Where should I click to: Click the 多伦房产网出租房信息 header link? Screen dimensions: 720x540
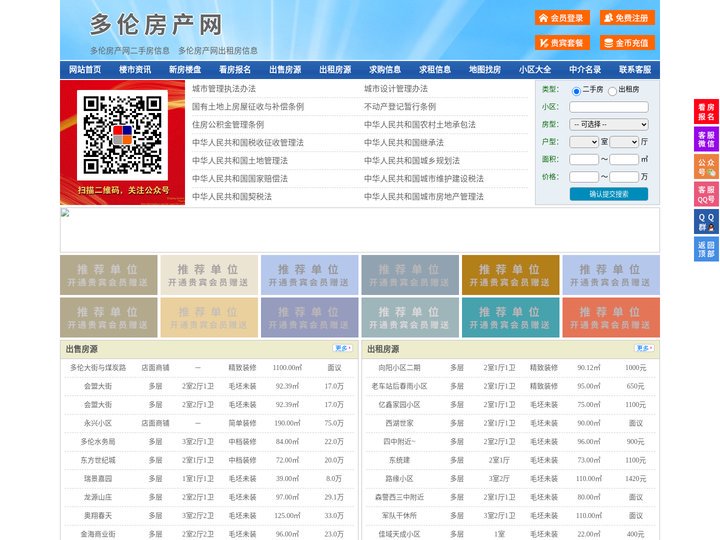click(x=218, y=51)
